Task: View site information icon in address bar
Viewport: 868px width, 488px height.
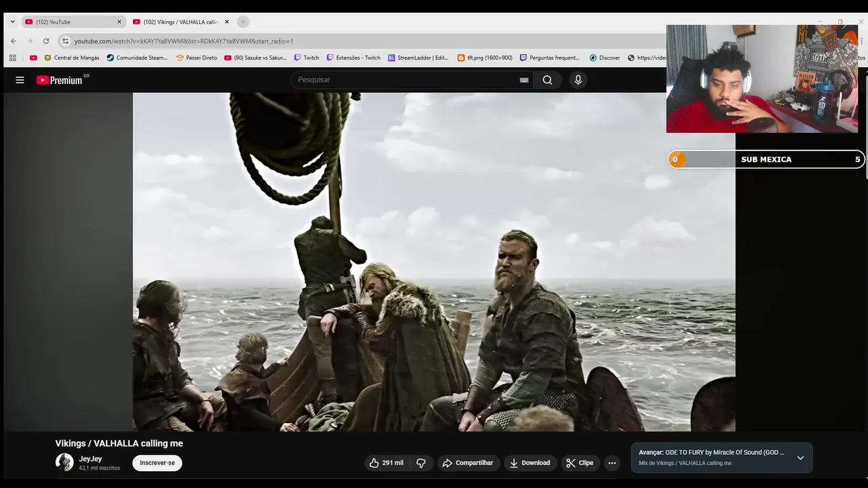Action: [x=65, y=41]
